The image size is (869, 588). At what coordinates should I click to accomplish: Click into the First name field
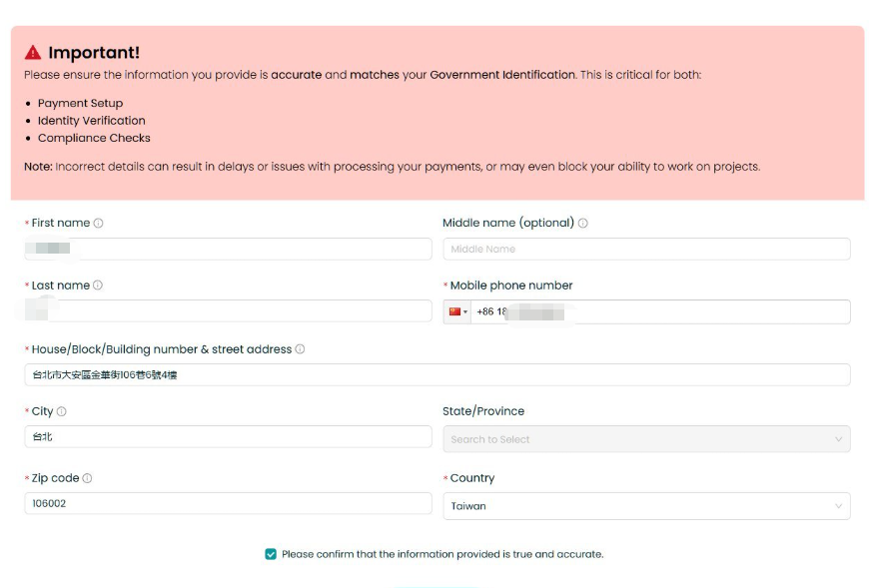click(229, 250)
